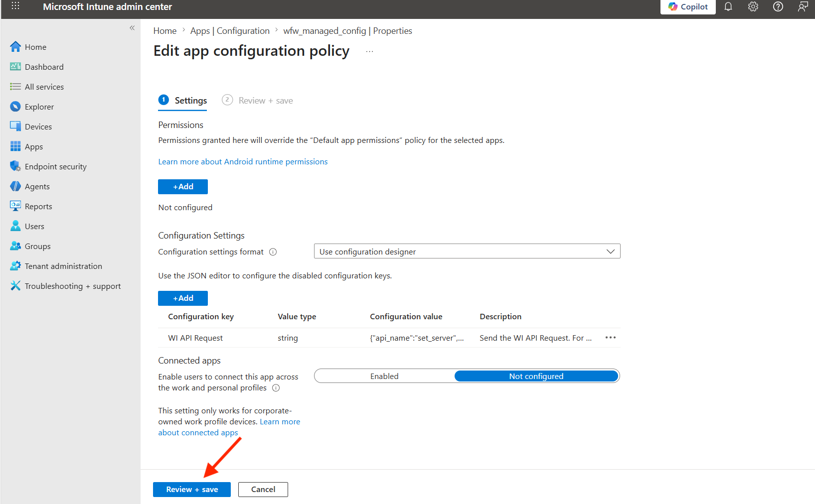Image resolution: width=815 pixels, height=504 pixels.
Task: Open the Configuration settings format dropdown
Action: (x=467, y=252)
